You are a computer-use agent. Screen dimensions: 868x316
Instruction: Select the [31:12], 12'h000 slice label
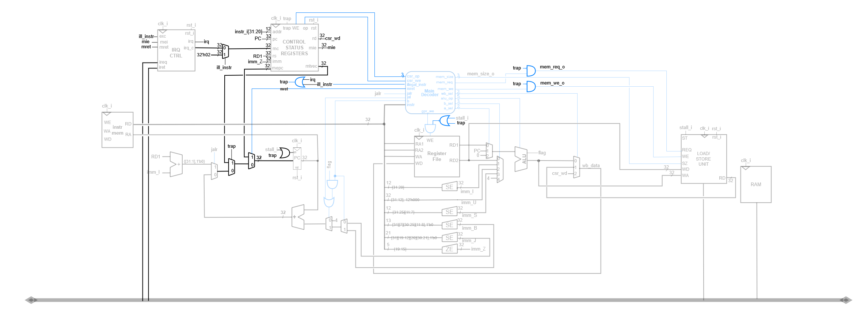405,200
